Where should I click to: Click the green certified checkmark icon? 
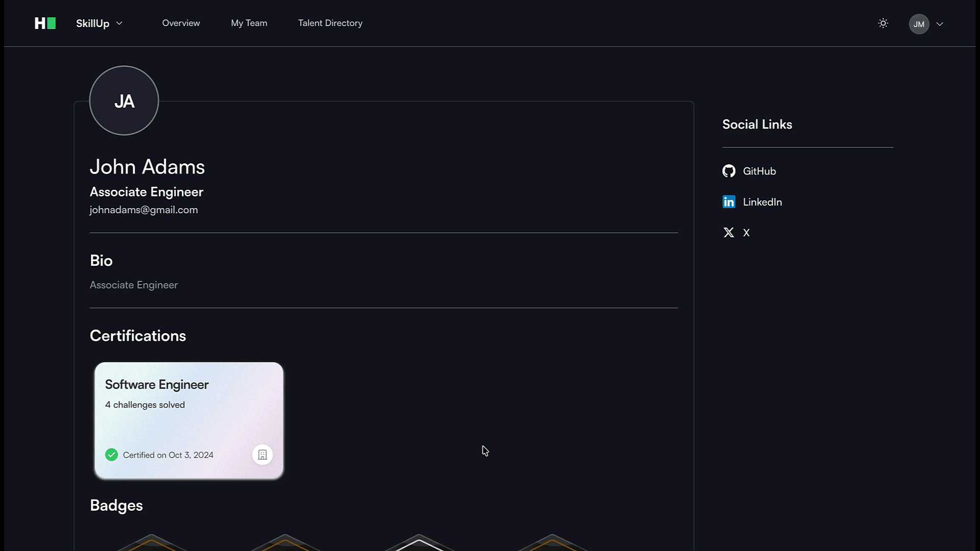click(x=111, y=455)
